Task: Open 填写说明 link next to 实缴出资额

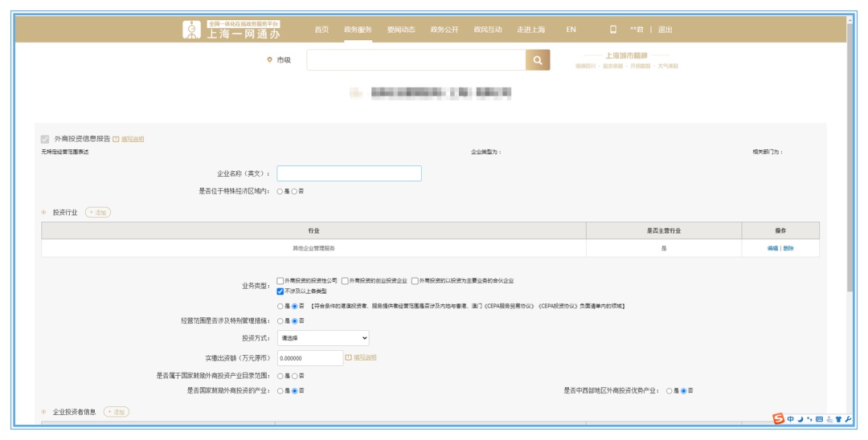Action: coord(365,357)
